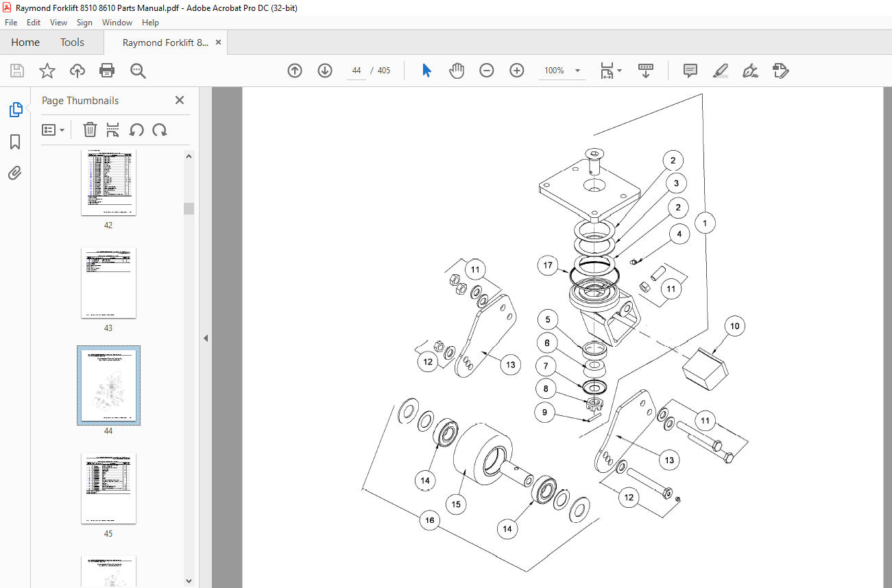Click callout number 17 in the diagram
Image resolution: width=892 pixels, height=588 pixels.
548,265
